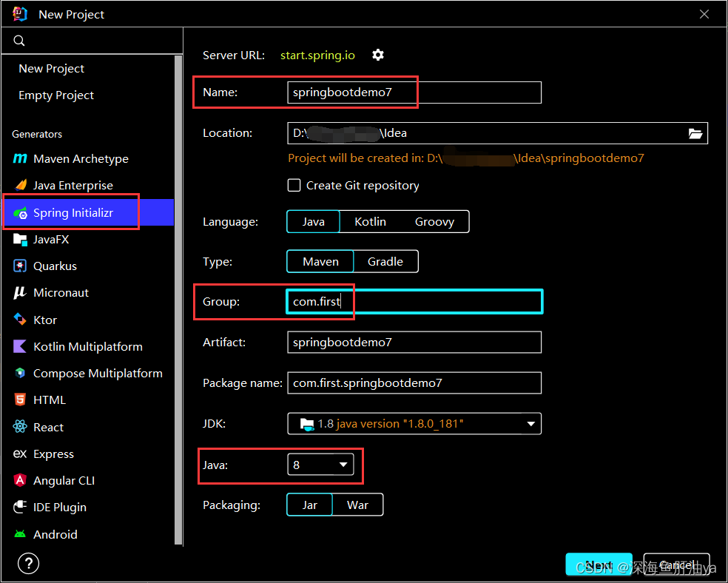
Task: Open the Java version dropdown
Action: [320, 465]
